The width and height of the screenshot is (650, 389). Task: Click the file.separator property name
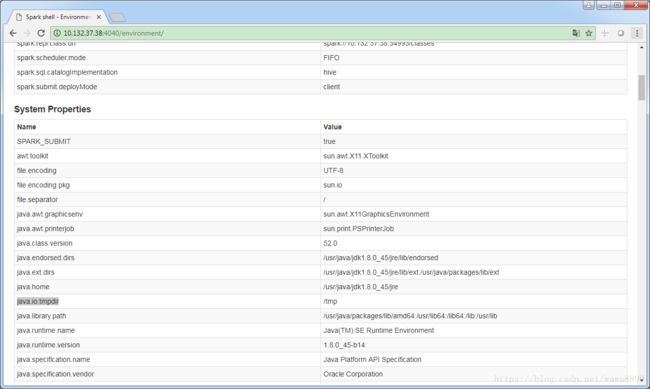(37, 199)
